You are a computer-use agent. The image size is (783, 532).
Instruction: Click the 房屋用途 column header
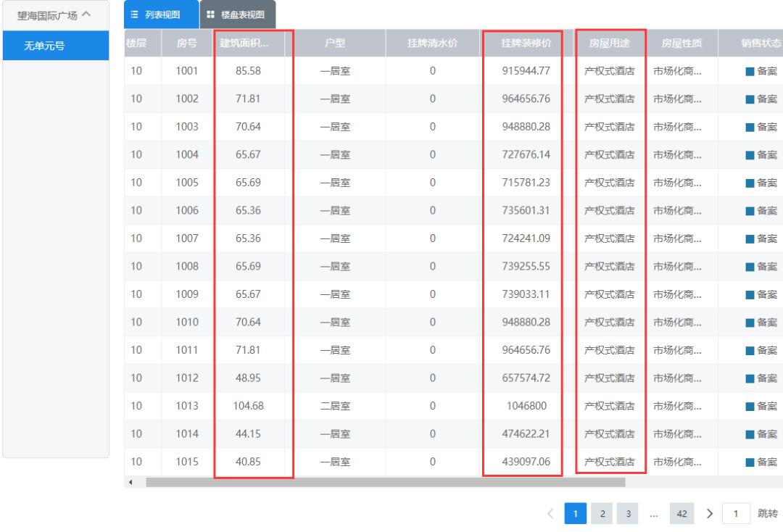point(609,43)
